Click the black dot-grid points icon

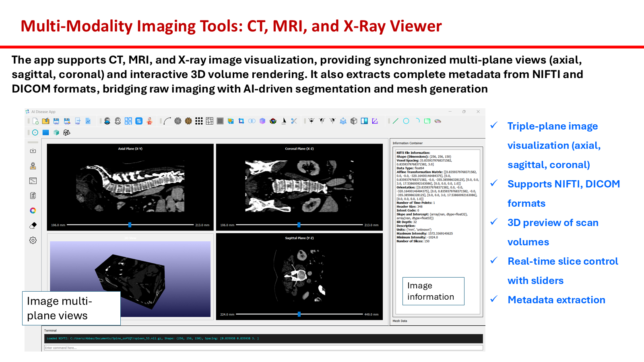(x=199, y=121)
